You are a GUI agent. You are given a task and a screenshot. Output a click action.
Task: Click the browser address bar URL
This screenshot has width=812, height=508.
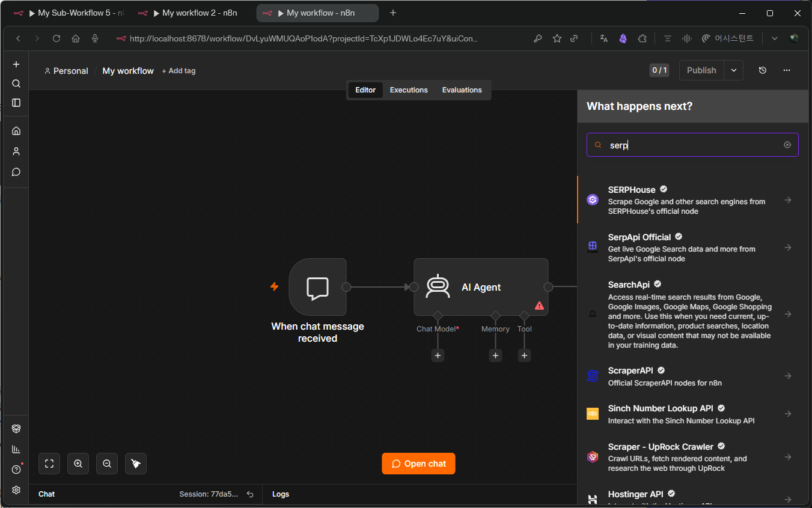click(304, 38)
